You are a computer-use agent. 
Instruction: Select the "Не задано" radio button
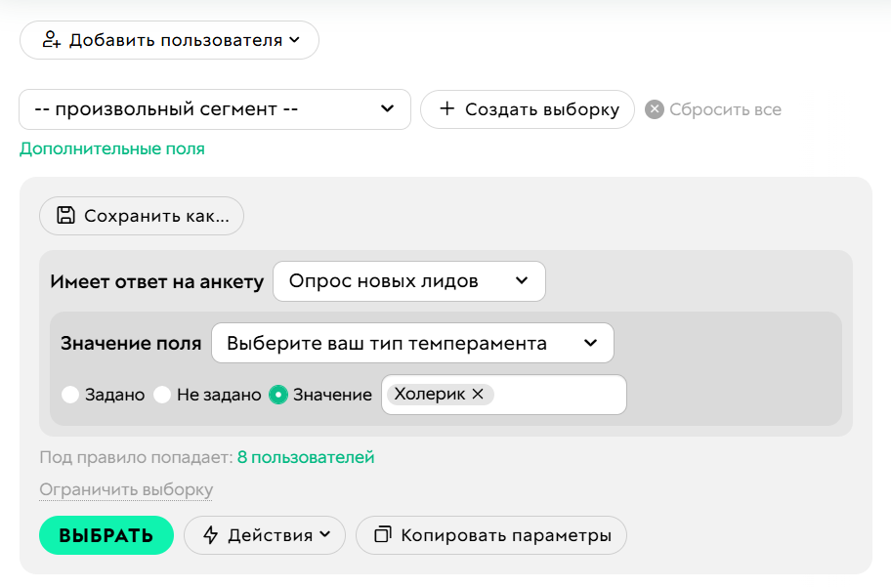(x=162, y=395)
